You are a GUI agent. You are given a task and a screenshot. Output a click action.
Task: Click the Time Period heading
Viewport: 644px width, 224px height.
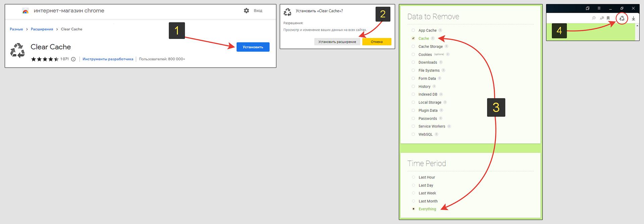pos(427,164)
